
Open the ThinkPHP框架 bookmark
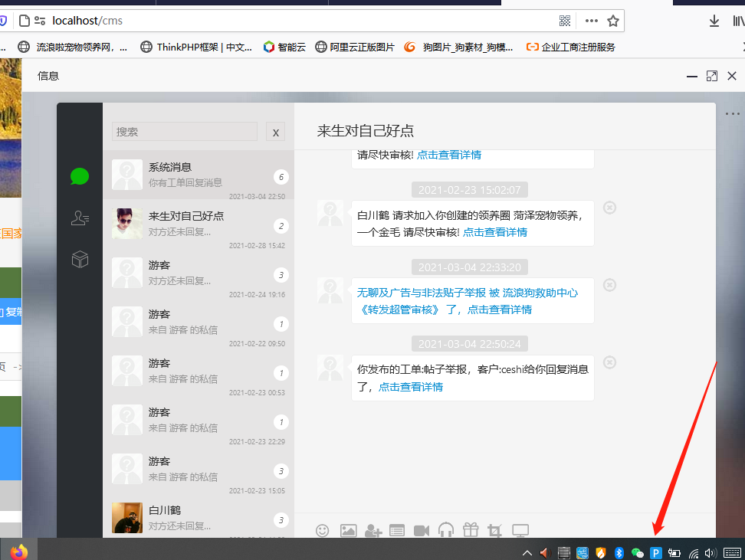[196, 47]
